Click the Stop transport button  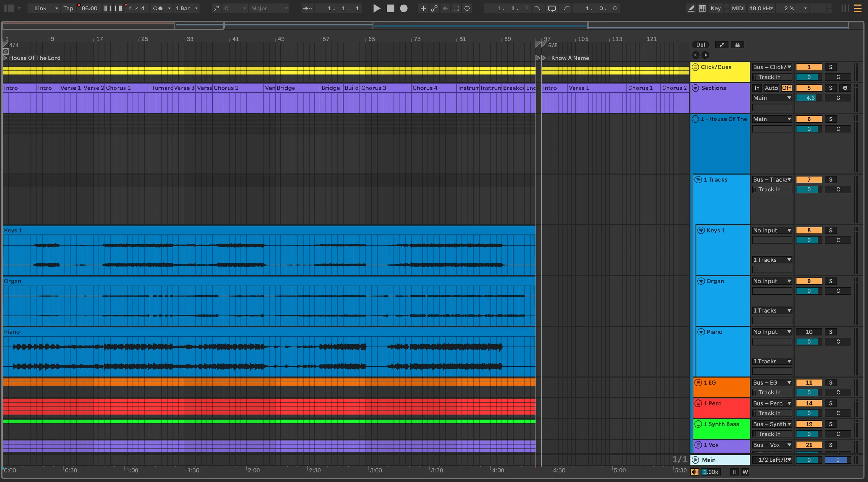[390, 8]
